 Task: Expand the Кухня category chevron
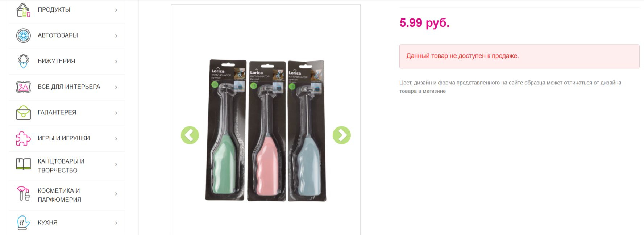click(116, 223)
